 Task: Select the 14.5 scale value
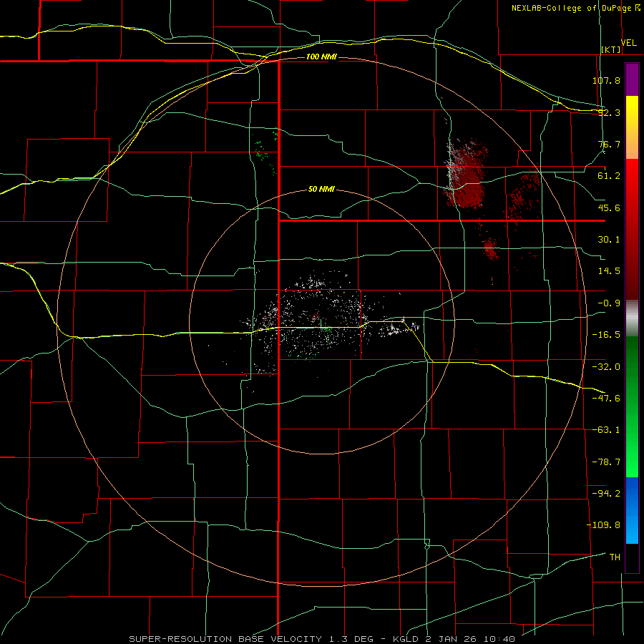click(x=609, y=271)
